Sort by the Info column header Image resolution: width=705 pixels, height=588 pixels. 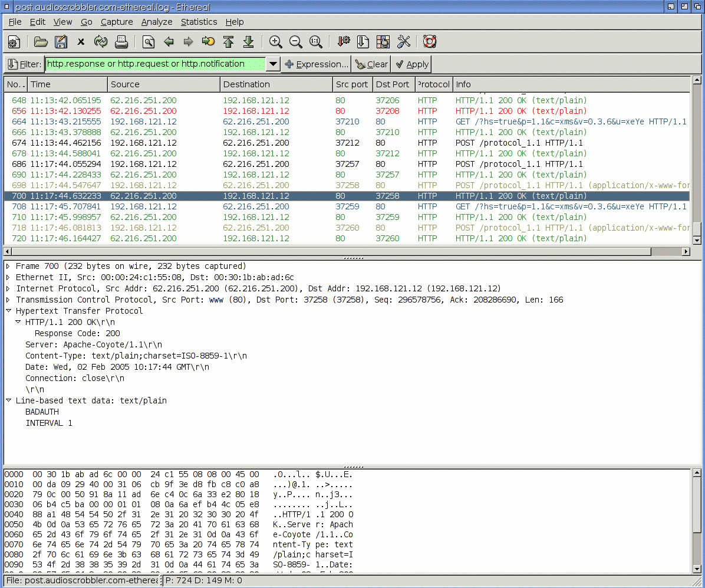[571, 84]
